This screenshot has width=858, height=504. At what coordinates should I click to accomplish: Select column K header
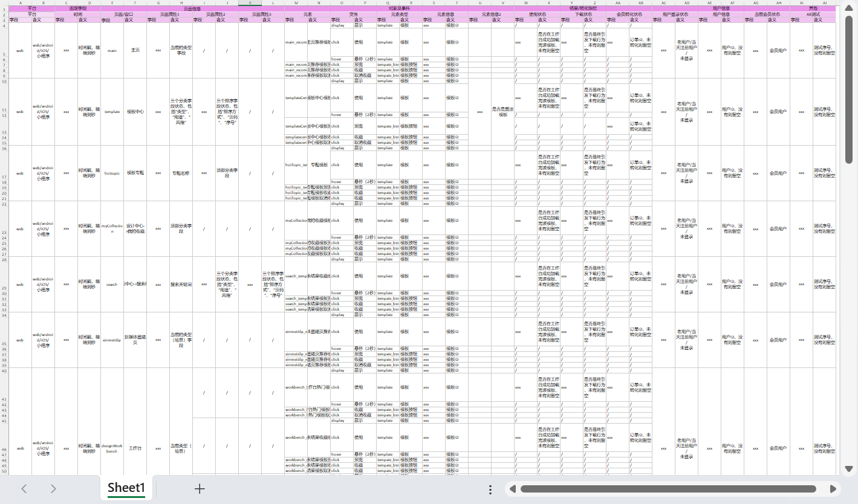coord(250,3)
